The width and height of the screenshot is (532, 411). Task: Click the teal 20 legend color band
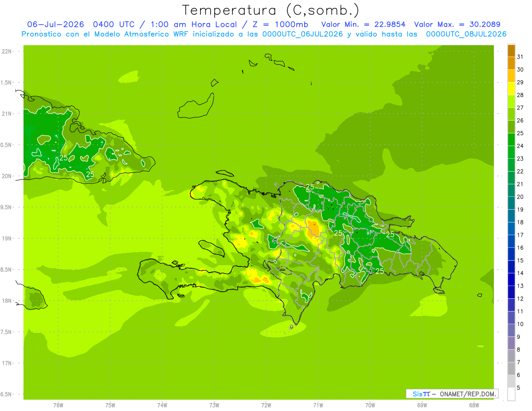point(511,191)
